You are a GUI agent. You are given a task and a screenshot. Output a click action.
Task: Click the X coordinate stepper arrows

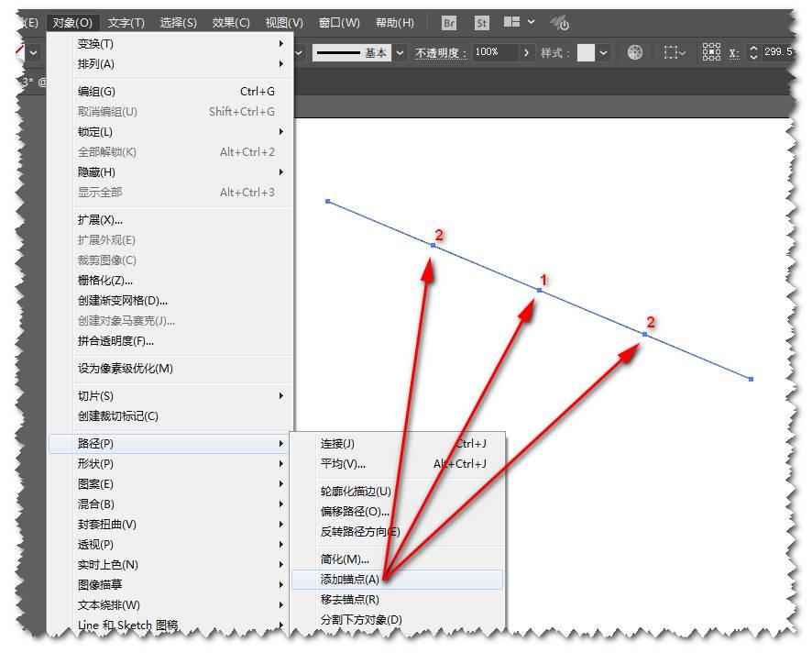coord(753,52)
